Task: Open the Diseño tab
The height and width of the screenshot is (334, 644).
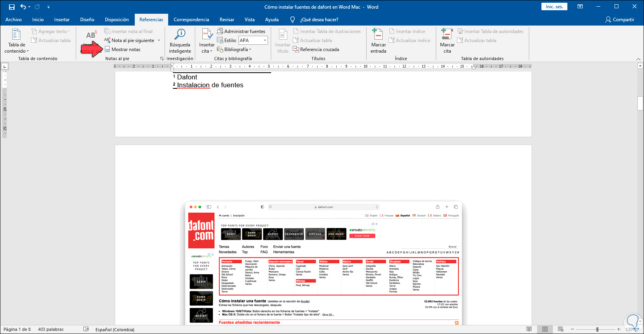Action: pyautogui.click(x=87, y=20)
